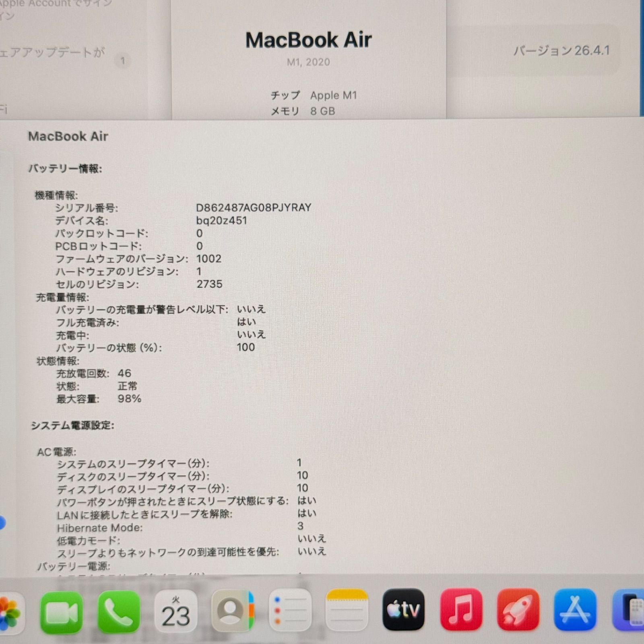The width and height of the screenshot is (644, 644).
Task: Click the LANに接続したときにスリープを解除 label
Action: [x=144, y=514]
